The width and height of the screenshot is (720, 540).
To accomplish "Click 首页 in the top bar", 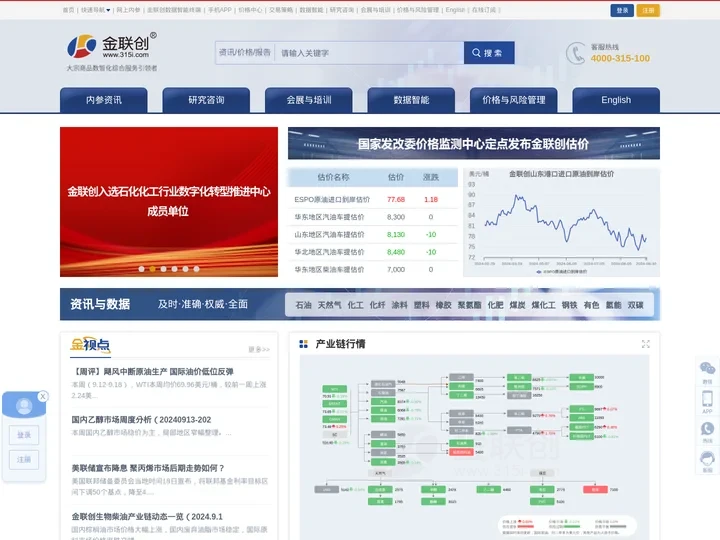I will 68,10.
